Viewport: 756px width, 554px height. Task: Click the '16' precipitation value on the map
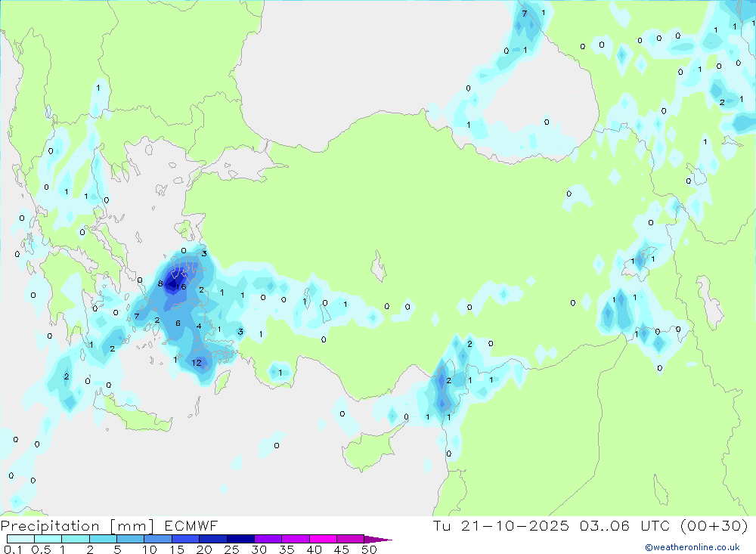(181, 287)
